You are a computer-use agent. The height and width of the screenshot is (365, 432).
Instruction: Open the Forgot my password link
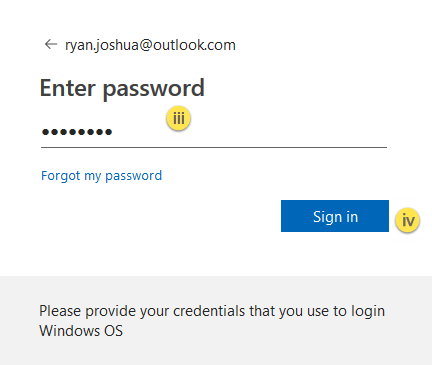point(101,176)
